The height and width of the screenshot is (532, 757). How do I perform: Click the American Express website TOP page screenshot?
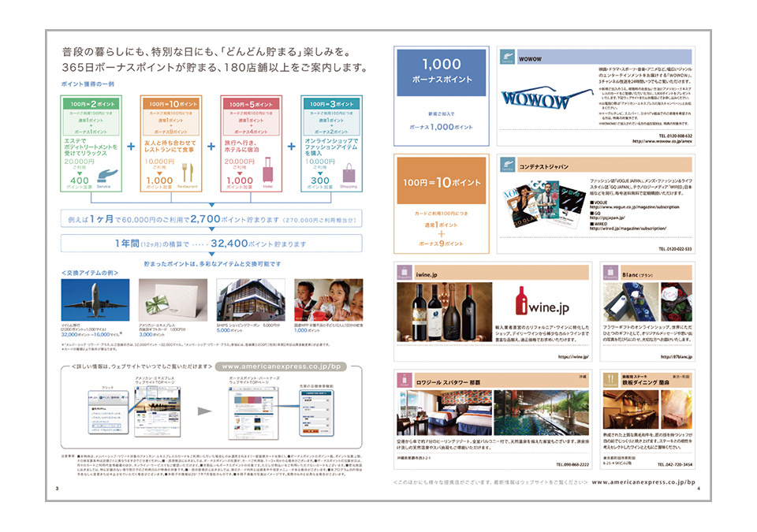point(158,411)
